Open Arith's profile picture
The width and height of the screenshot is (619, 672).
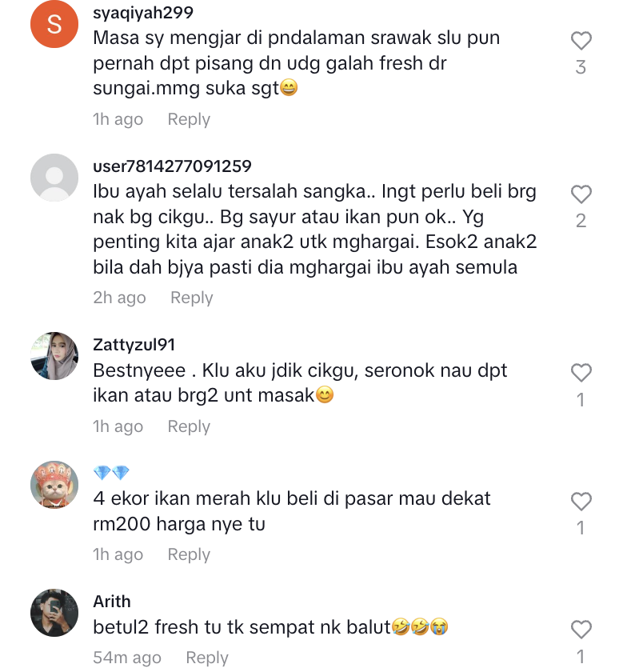[x=54, y=613]
